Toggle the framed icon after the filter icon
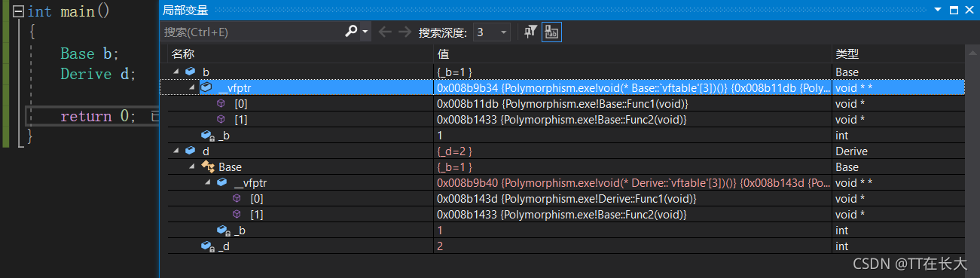Image resolution: width=980 pixels, height=278 pixels. tap(551, 32)
